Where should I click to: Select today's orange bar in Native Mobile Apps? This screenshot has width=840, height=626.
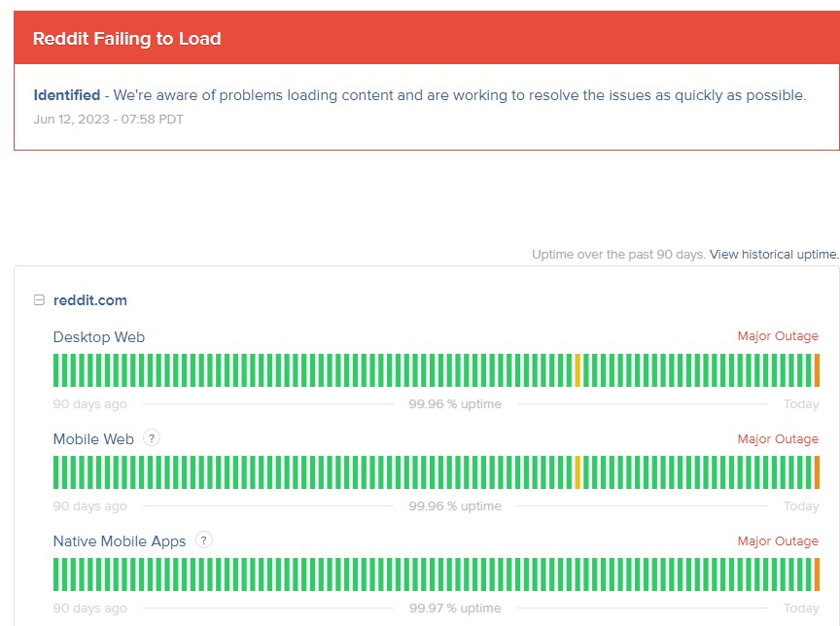(817, 574)
